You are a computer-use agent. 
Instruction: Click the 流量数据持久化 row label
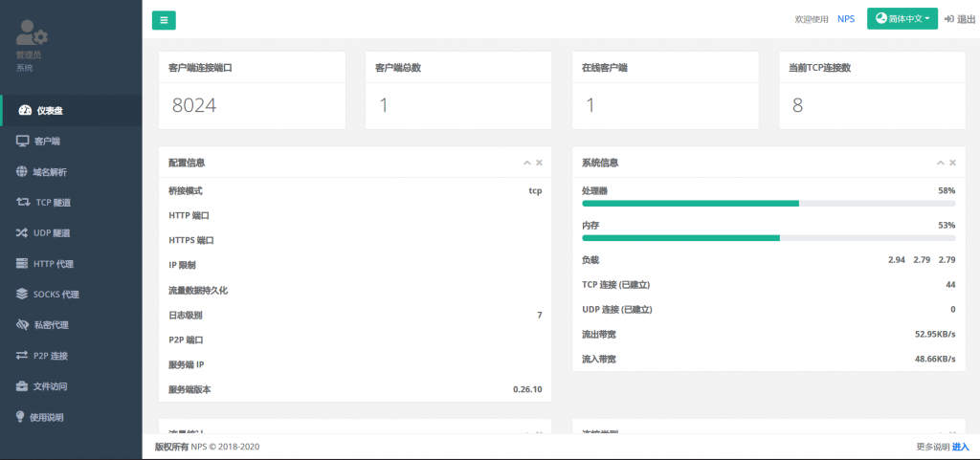click(198, 290)
